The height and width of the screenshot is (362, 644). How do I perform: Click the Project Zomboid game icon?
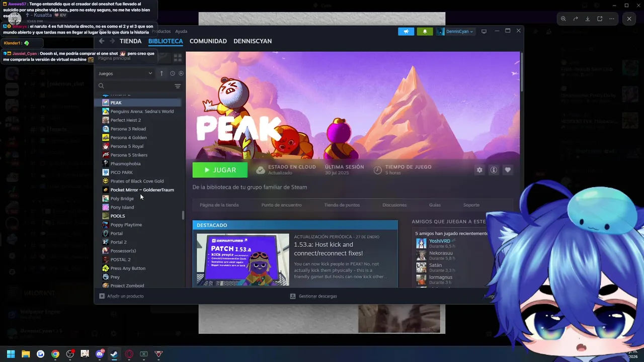point(106,286)
